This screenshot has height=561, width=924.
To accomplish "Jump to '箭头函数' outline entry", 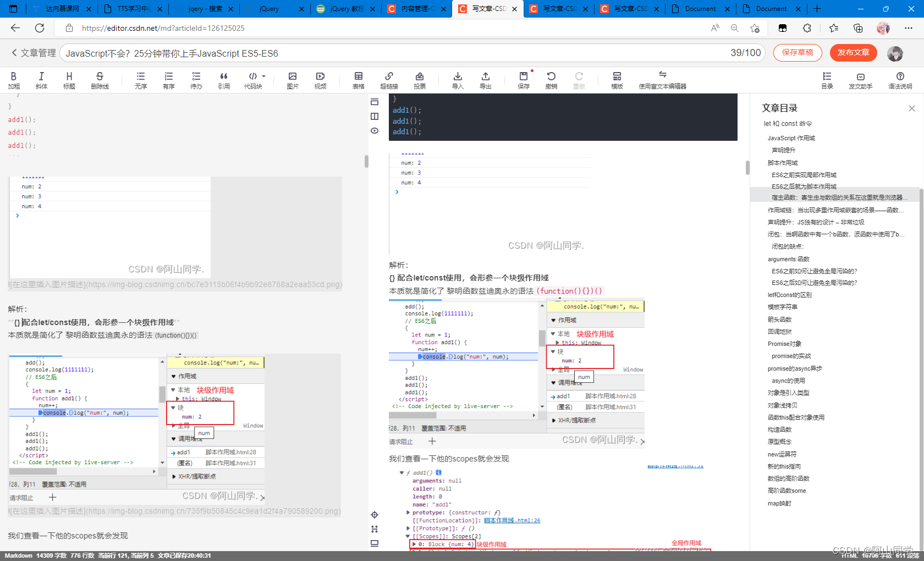I will [x=779, y=320].
